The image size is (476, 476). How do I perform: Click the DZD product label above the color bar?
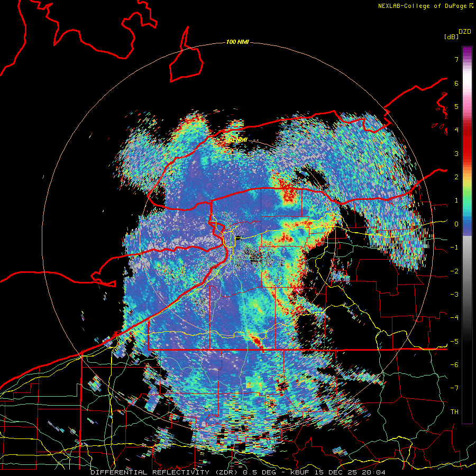[x=465, y=32]
